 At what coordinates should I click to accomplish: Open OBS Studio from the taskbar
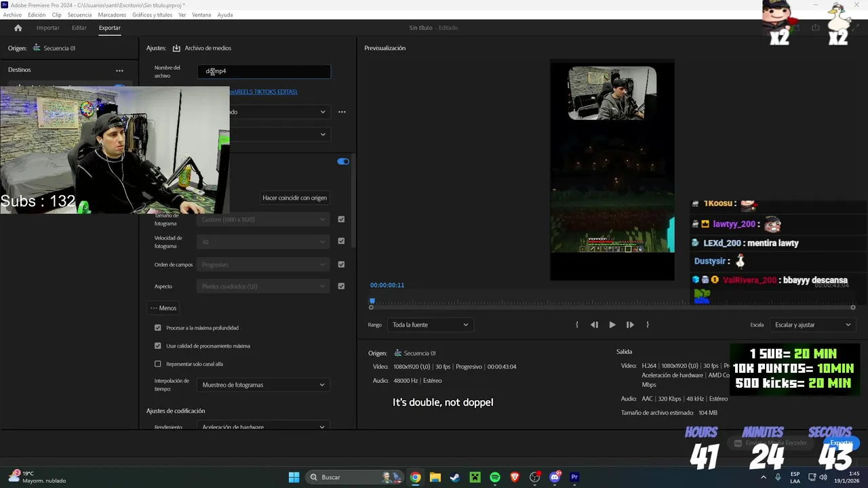(x=535, y=477)
